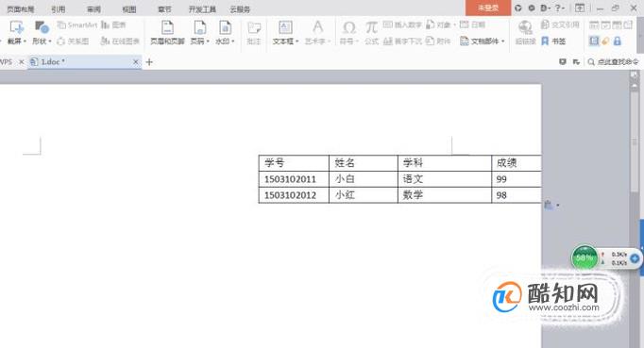The width and height of the screenshot is (644, 348).
Task: Close the 1.doc document tab
Action: [x=136, y=62]
